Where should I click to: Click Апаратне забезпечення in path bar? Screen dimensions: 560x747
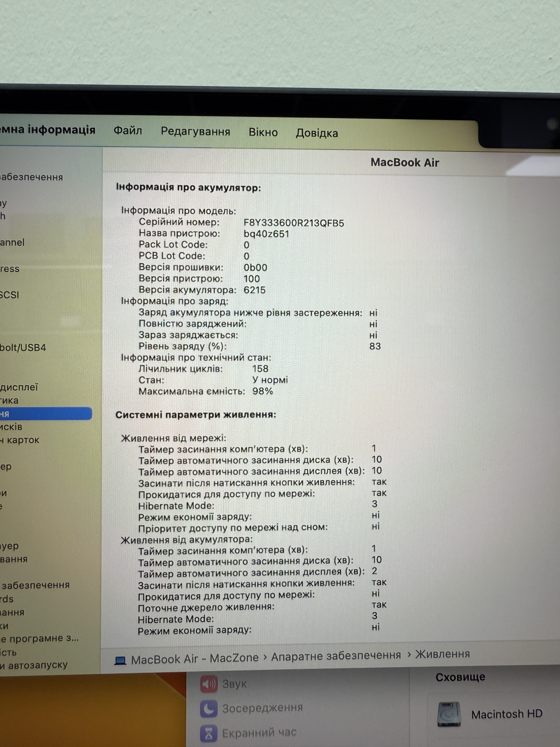[336, 656]
